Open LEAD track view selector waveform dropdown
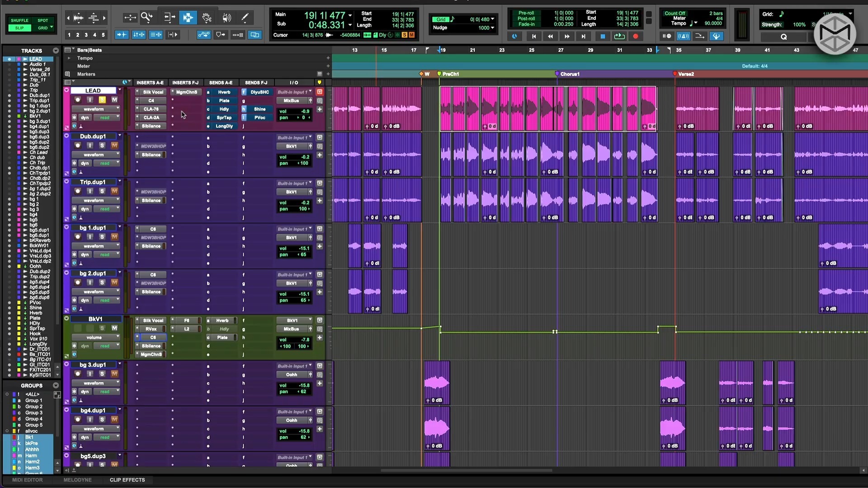Image resolution: width=868 pixels, height=488 pixels. click(x=95, y=109)
